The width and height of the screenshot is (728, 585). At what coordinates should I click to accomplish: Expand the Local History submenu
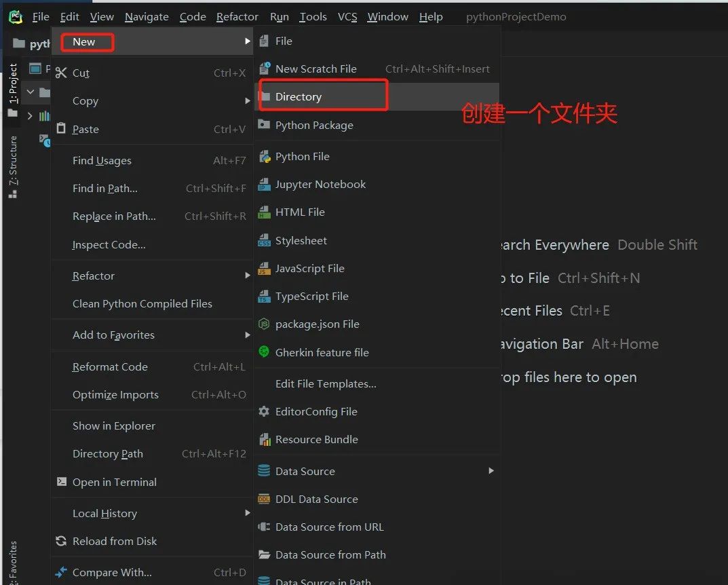248,514
